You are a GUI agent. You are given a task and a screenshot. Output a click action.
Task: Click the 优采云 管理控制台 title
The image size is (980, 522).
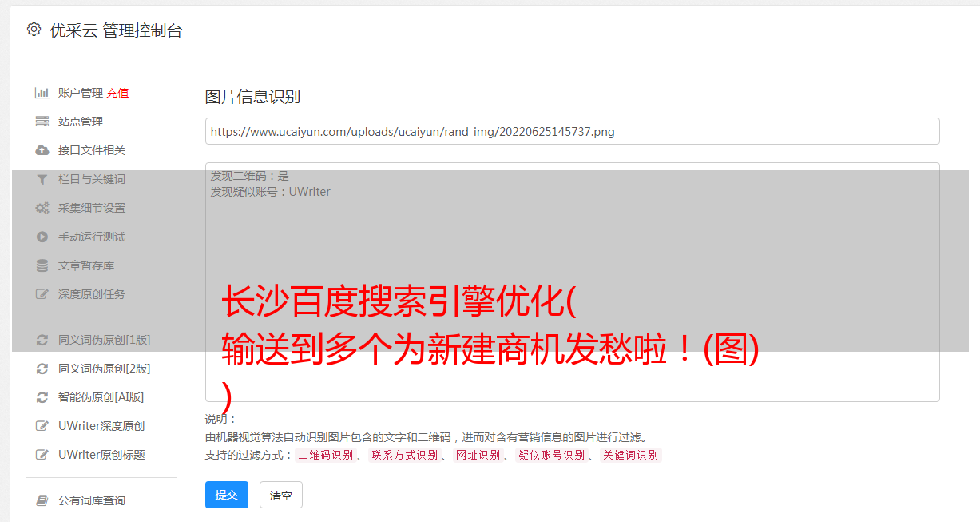click(x=116, y=30)
